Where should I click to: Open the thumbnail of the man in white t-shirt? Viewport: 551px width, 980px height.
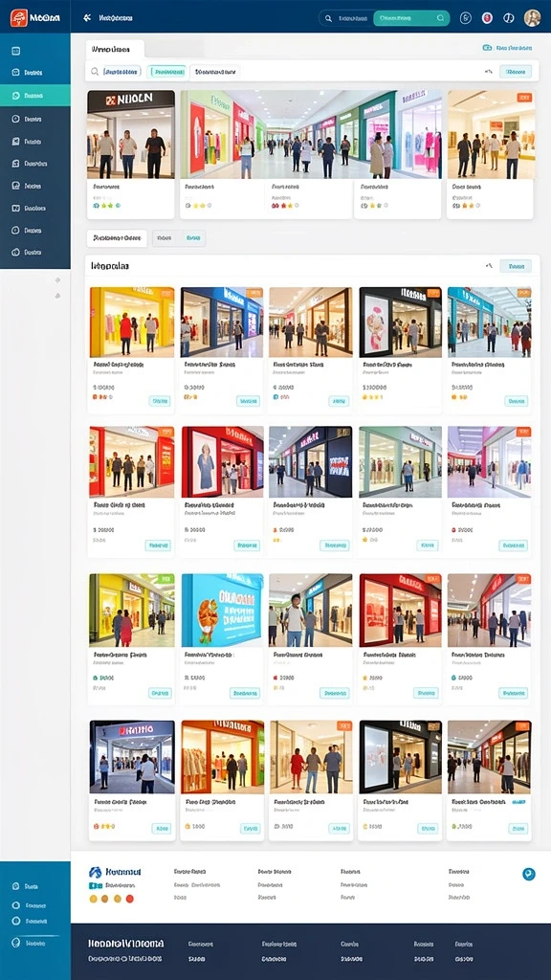311,610
